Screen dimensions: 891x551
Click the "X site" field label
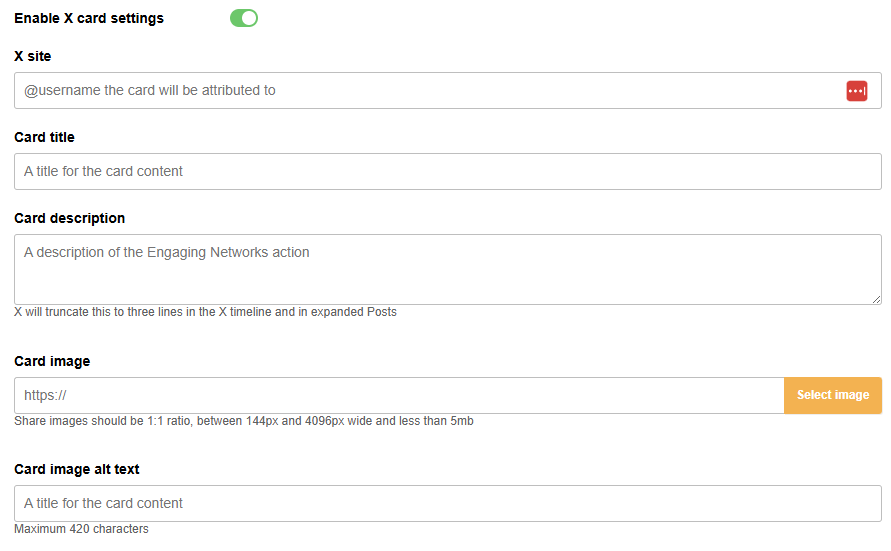point(33,56)
